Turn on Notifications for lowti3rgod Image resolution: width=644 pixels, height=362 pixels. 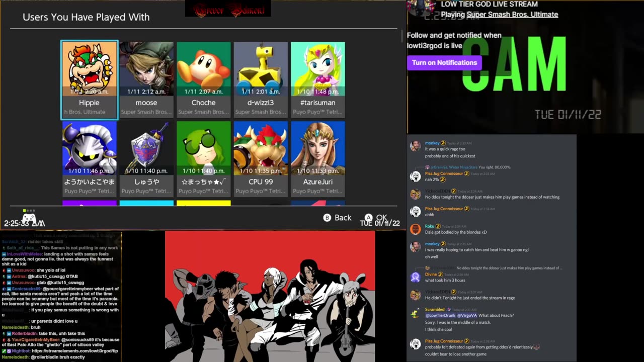[x=444, y=63]
